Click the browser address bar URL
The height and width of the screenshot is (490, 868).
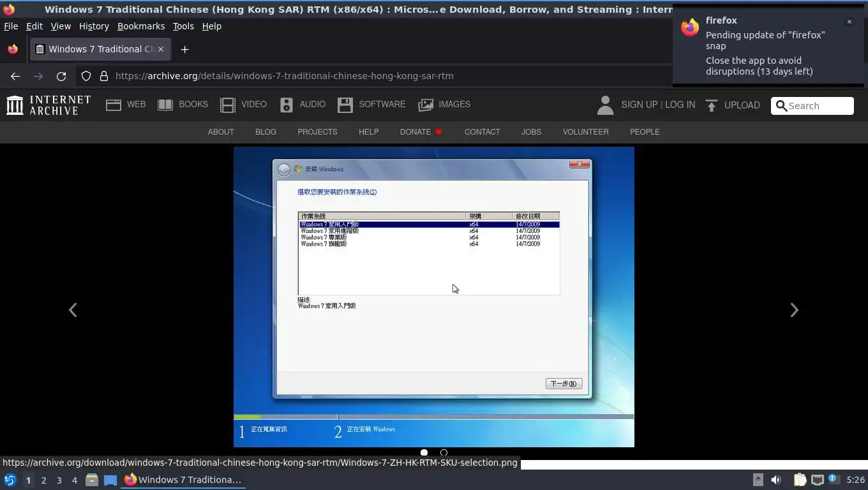[x=284, y=76]
